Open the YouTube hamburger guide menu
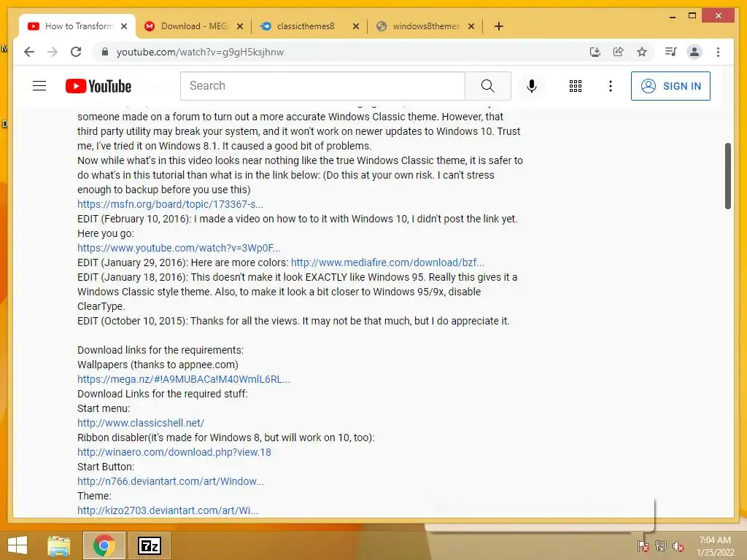Screen dimensions: 747x560 (x=39, y=86)
